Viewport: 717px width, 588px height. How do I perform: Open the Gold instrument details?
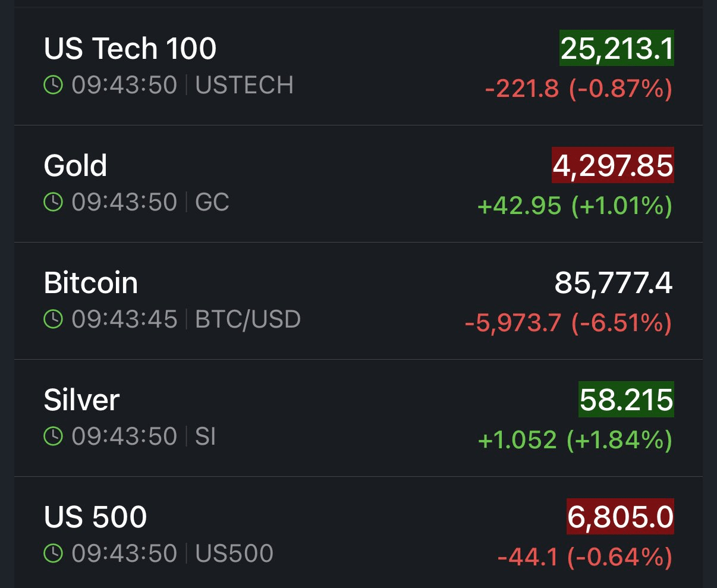pos(76,166)
